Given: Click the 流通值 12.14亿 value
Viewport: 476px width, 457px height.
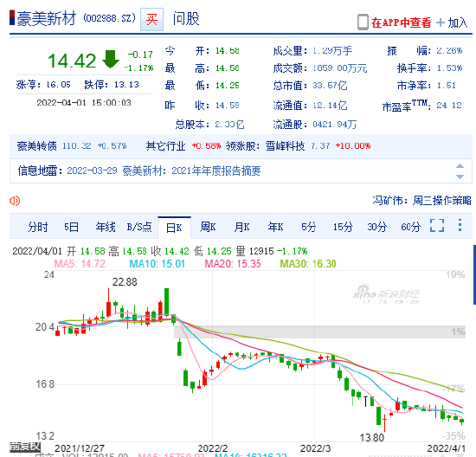Looking at the screenshot, I should 330,105.
